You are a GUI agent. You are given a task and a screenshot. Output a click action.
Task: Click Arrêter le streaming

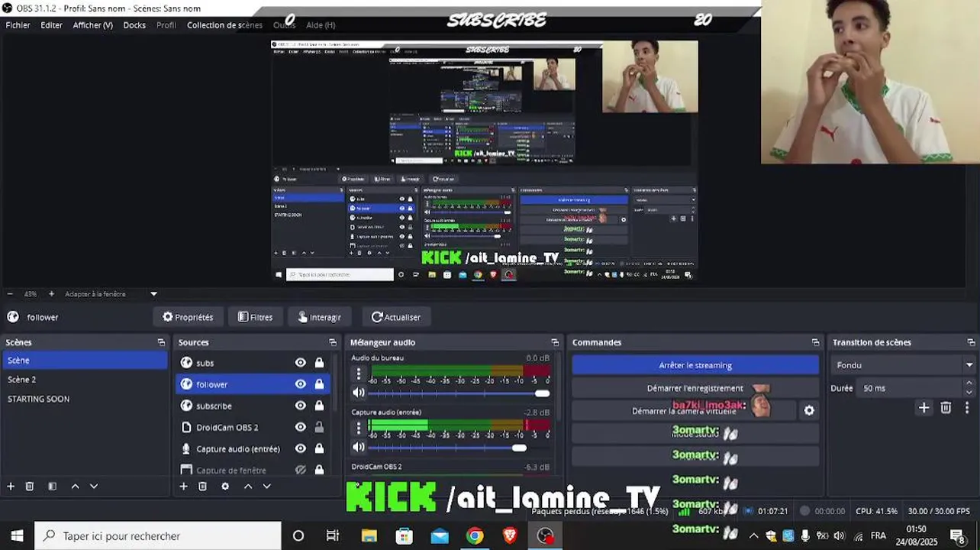point(695,365)
